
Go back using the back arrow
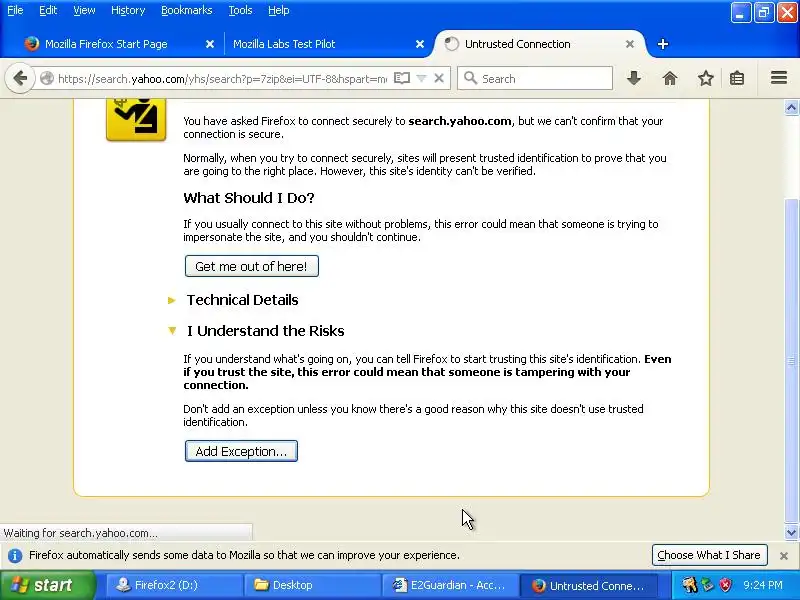coord(20,79)
